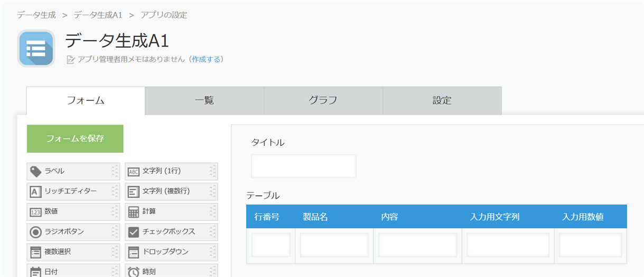Click the 入力用数値 table cell input

pyautogui.click(x=591, y=245)
